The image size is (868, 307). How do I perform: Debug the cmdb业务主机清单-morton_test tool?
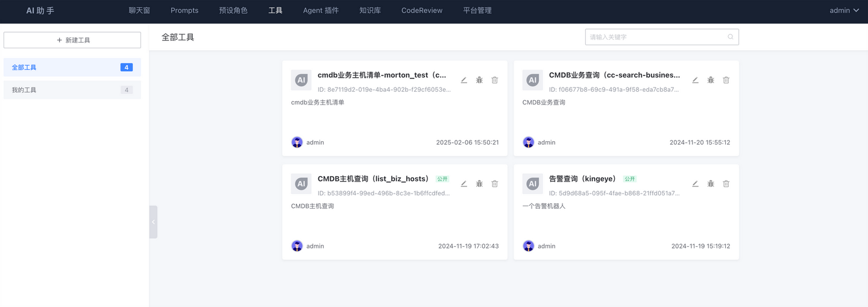tap(479, 80)
